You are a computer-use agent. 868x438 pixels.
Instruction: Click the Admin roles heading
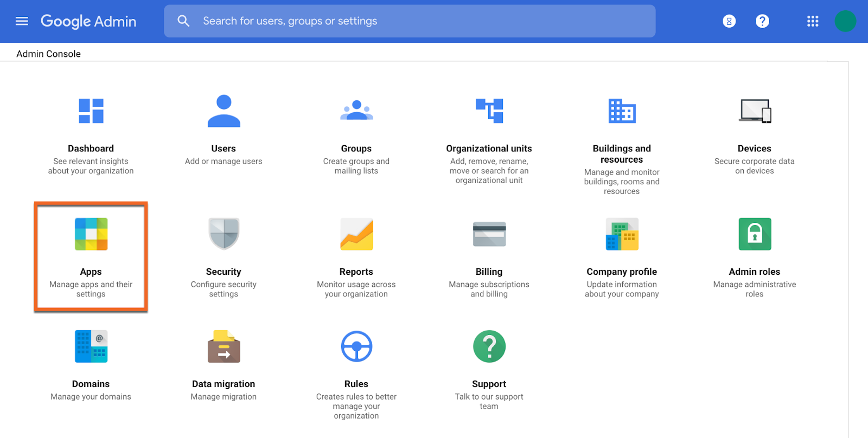[755, 272]
